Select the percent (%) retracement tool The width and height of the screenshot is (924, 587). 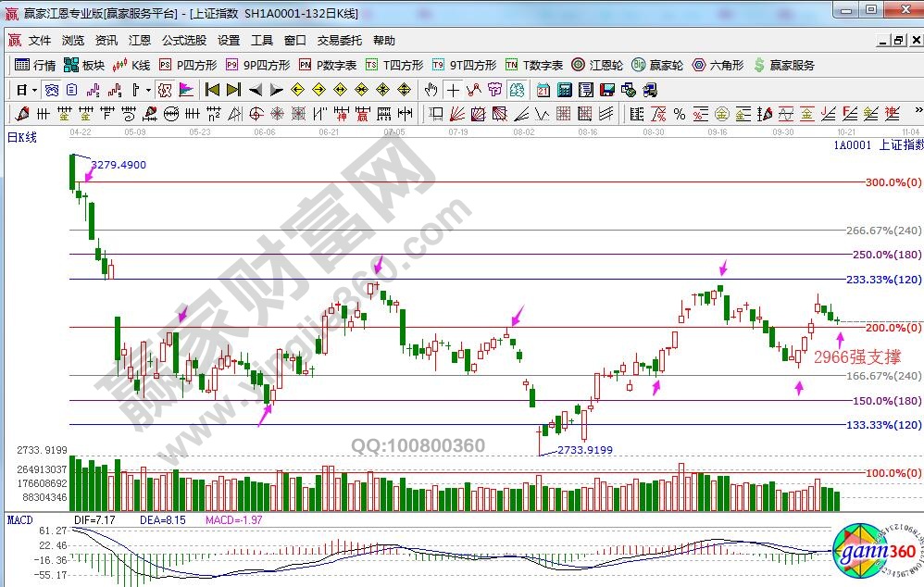(679, 114)
